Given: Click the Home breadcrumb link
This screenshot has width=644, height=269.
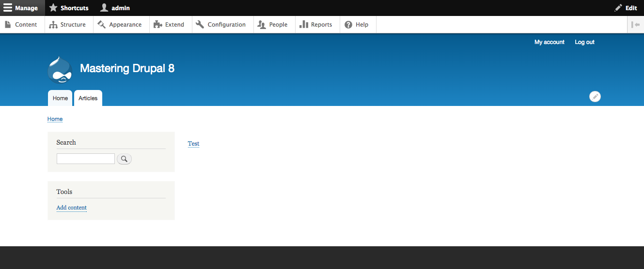Looking at the screenshot, I should click(x=55, y=119).
